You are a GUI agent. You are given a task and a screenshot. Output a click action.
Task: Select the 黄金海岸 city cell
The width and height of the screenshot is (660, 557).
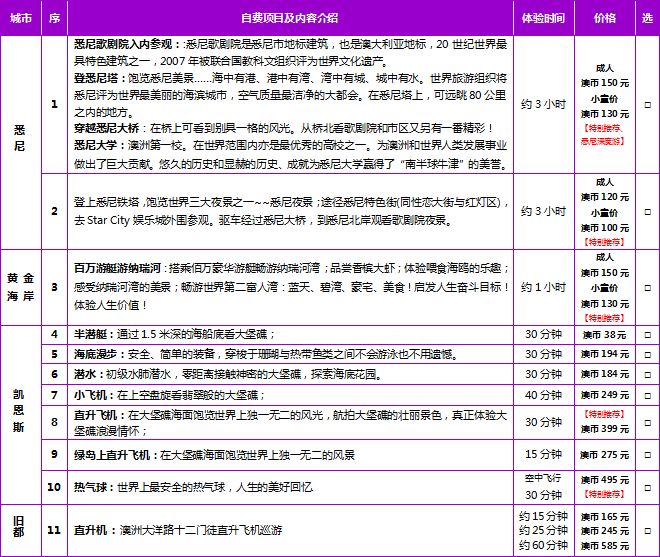pos(21,287)
